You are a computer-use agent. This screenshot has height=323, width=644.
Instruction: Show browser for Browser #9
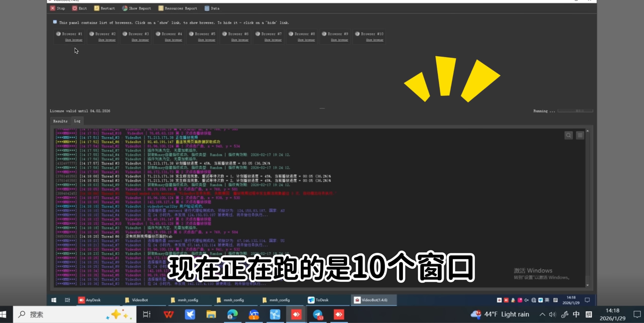coord(339,40)
